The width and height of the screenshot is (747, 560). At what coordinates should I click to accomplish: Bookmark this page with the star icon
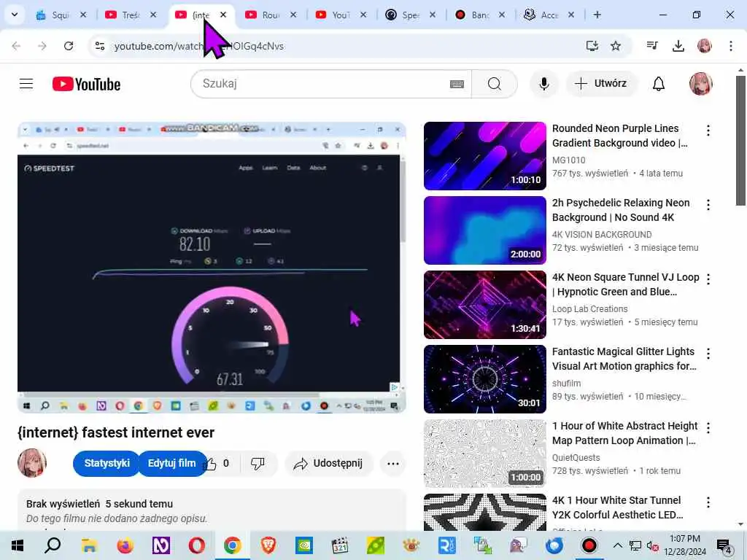coord(616,46)
